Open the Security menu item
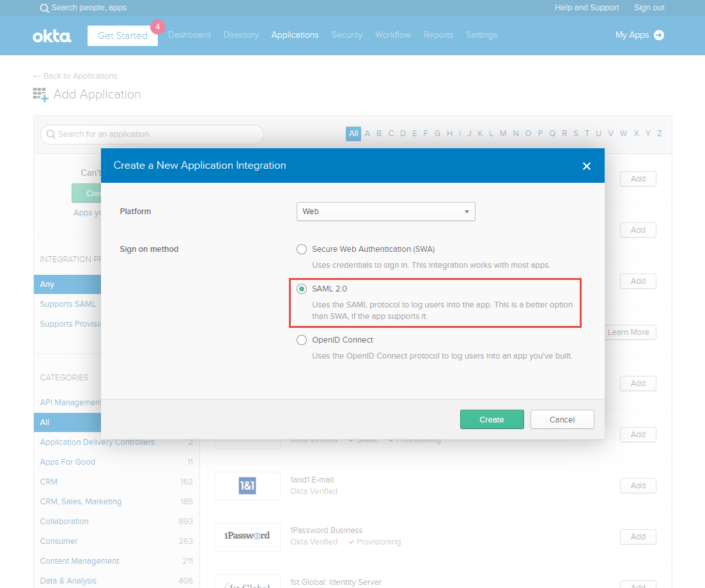Image resolution: width=705 pixels, height=588 pixels. click(346, 35)
